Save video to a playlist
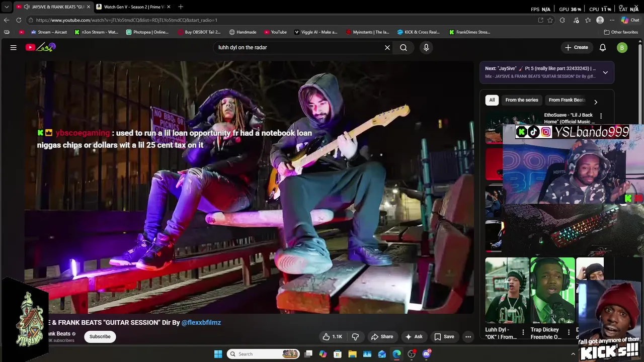The image size is (644, 362). pos(444,336)
